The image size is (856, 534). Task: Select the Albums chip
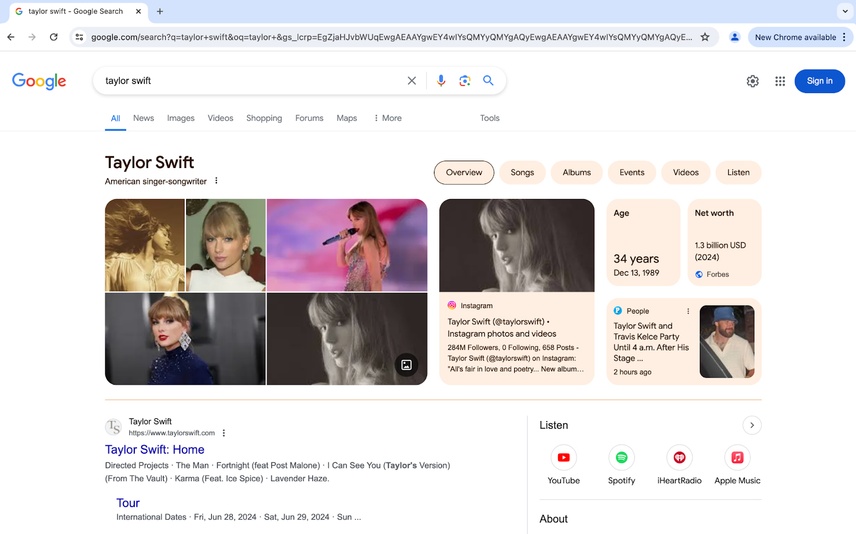[x=576, y=173]
